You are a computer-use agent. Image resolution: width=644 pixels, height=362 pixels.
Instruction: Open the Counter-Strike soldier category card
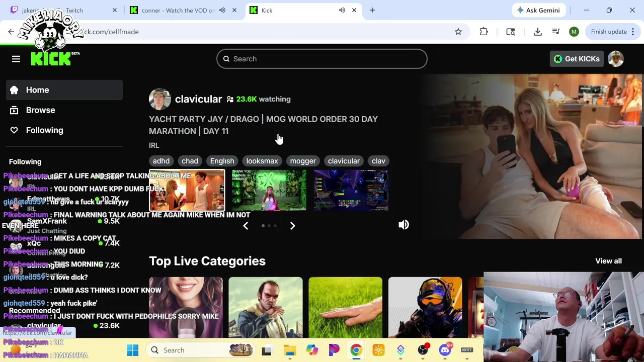point(425,307)
